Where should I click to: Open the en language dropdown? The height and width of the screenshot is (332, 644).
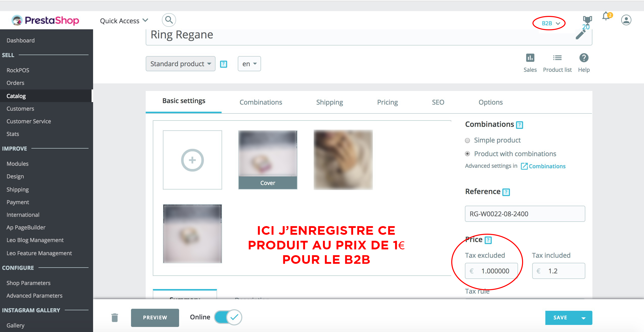(x=249, y=64)
